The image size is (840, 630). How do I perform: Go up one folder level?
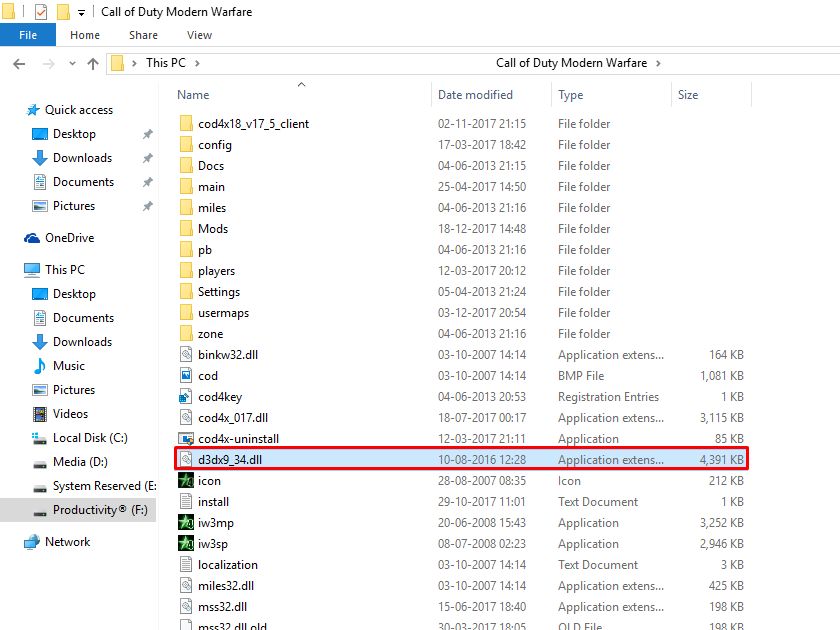point(93,64)
